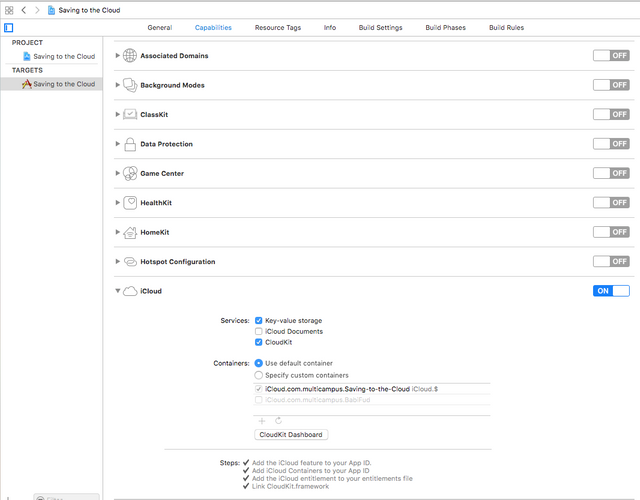Select Specify custom containers option
The height and width of the screenshot is (500, 640).
tap(259, 375)
